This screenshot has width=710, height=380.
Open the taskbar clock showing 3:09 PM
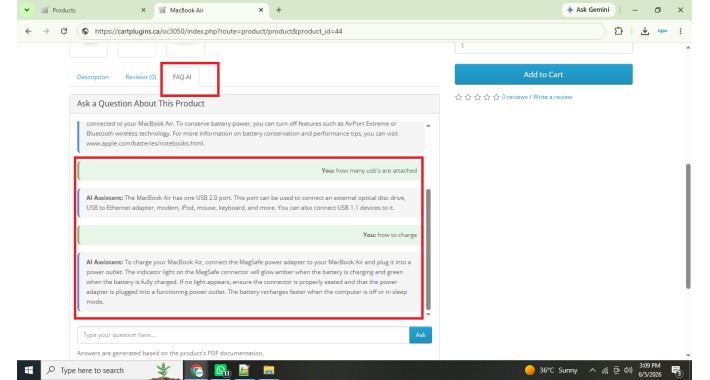pyautogui.click(x=649, y=370)
